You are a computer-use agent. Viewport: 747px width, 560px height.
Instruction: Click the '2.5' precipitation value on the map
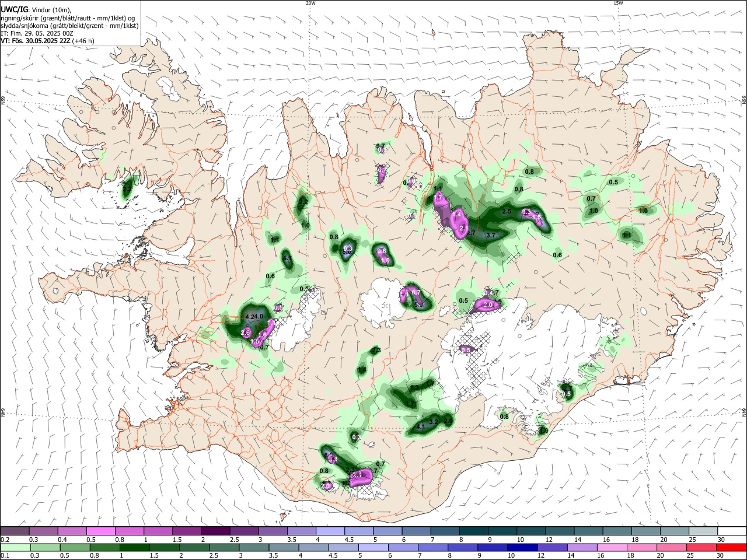(507, 211)
